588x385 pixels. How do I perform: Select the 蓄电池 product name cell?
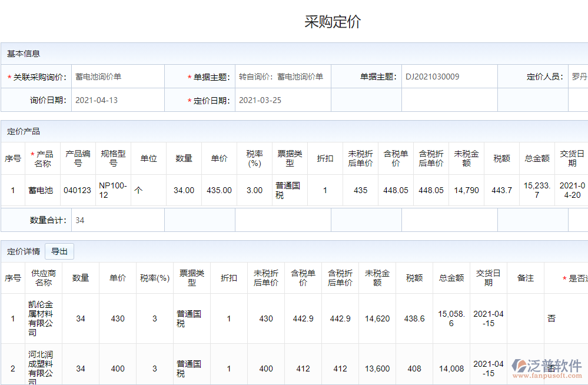click(x=42, y=190)
